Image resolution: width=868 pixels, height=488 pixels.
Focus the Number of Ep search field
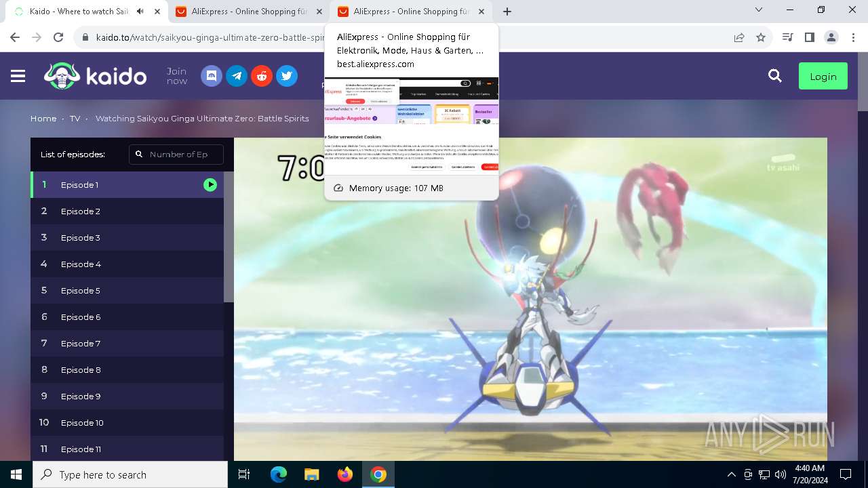(x=176, y=154)
